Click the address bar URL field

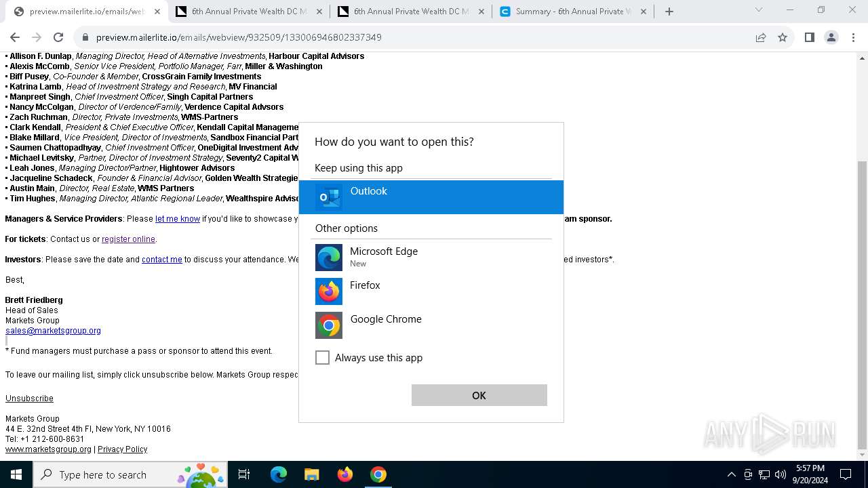coord(239,37)
